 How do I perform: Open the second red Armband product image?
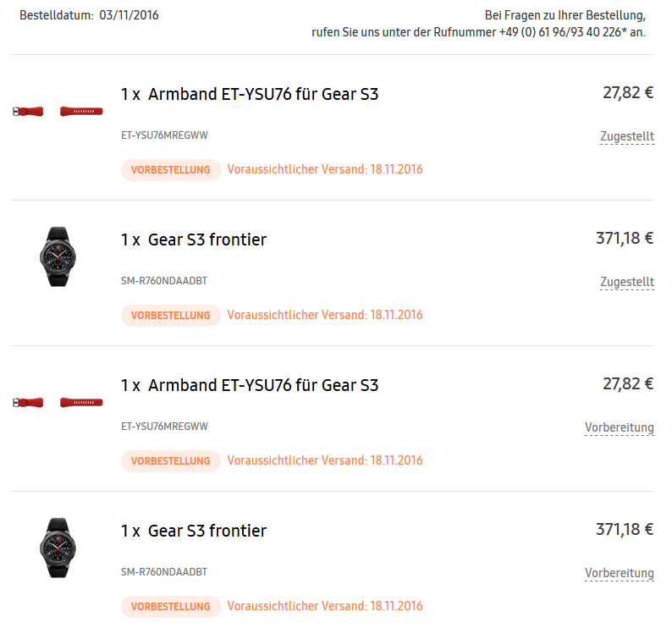coord(58,403)
